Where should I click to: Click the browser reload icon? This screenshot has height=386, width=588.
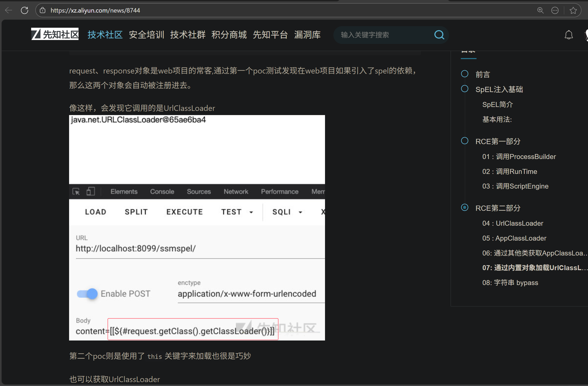[24, 10]
